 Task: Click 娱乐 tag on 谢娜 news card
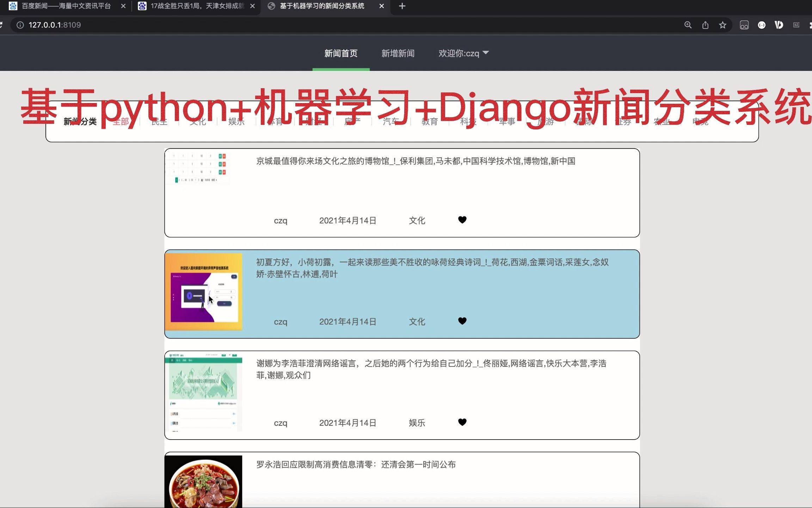click(417, 423)
